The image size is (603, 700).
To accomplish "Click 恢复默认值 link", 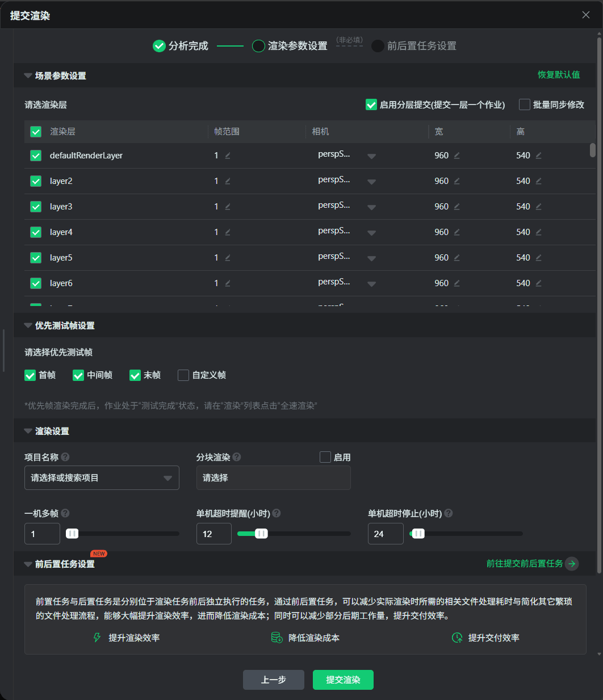I will coord(559,75).
